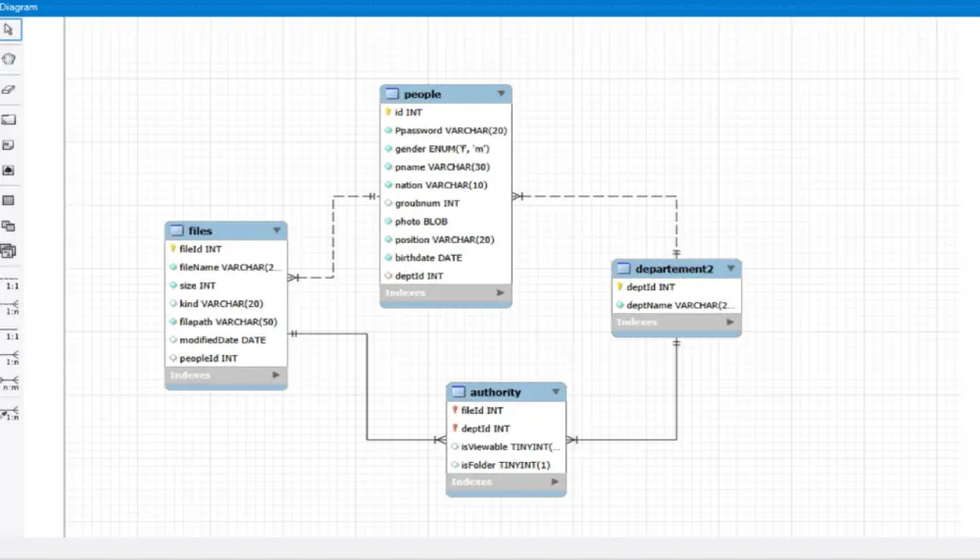The image size is (980, 560).
Task: Select column isFolder TINYINT(1)
Action: (506, 465)
